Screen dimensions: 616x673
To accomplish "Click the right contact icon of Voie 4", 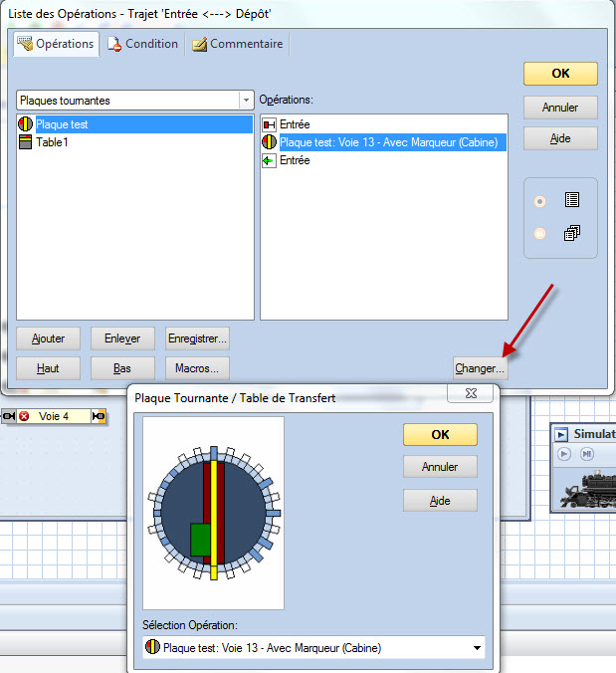I will 99,416.
